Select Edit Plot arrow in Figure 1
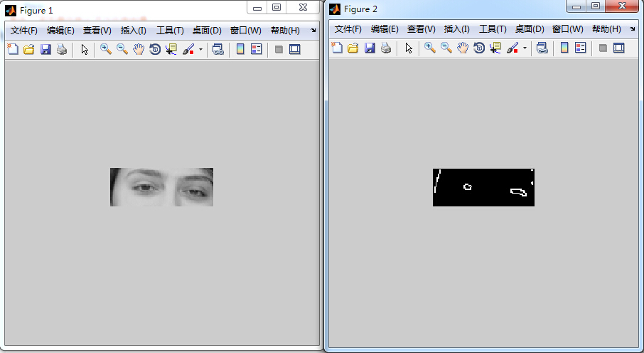 85,49
